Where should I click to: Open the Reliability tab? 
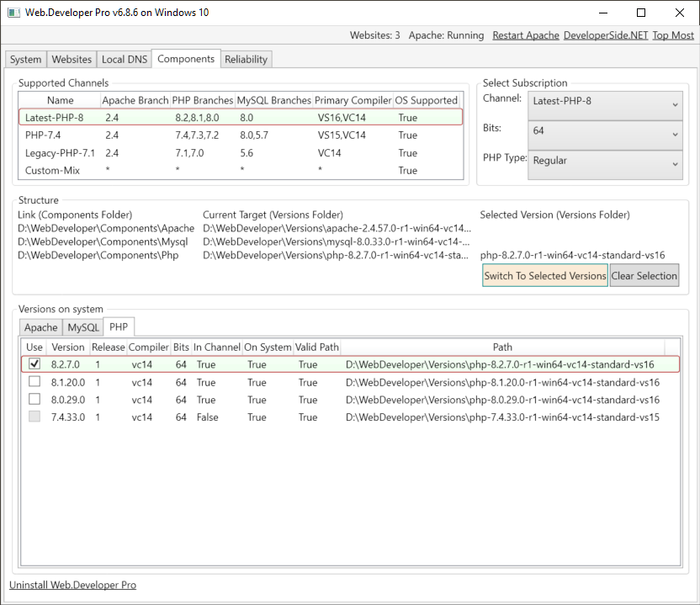(246, 60)
